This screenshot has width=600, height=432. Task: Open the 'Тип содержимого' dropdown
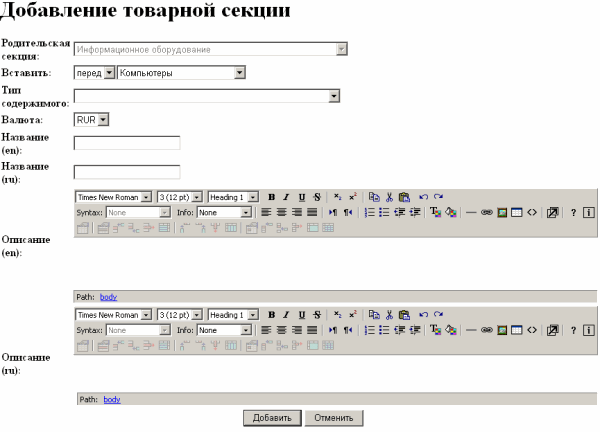(334, 96)
